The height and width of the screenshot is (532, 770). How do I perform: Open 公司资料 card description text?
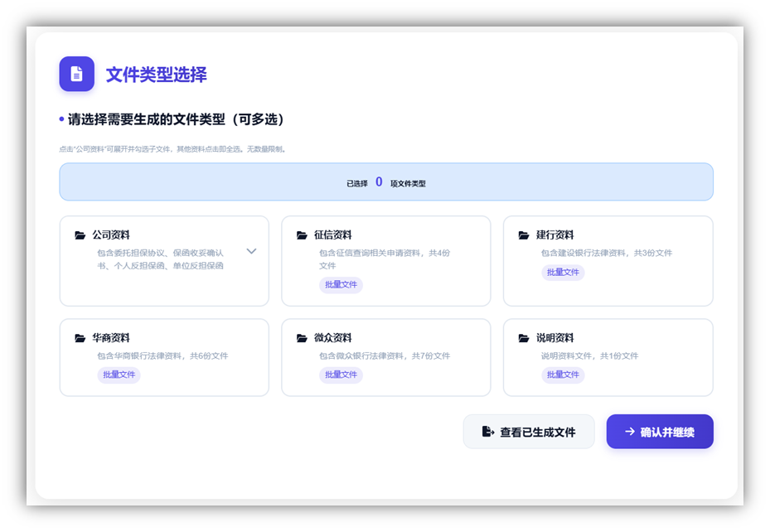point(161,259)
